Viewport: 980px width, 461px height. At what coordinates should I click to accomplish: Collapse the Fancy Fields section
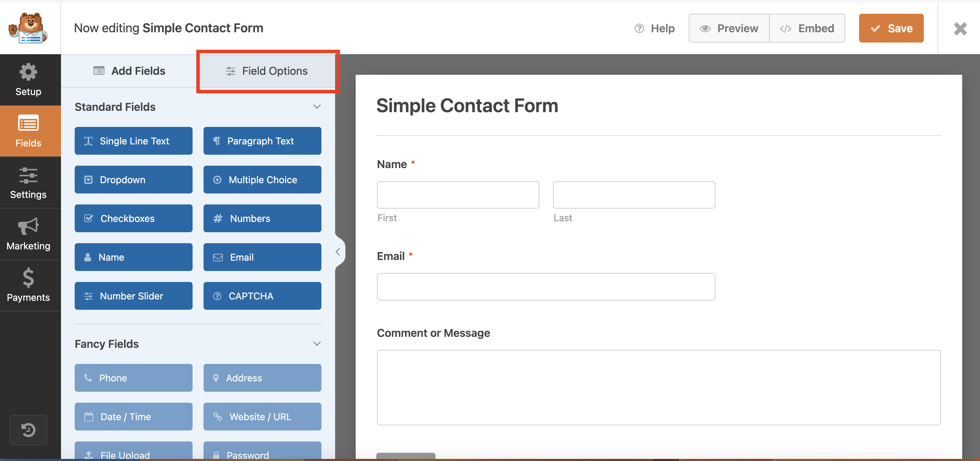[318, 343]
